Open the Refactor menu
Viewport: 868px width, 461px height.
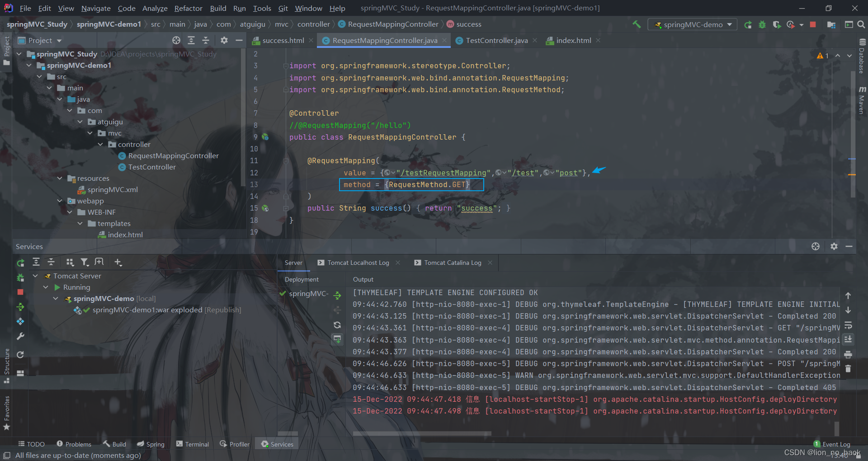tap(188, 8)
